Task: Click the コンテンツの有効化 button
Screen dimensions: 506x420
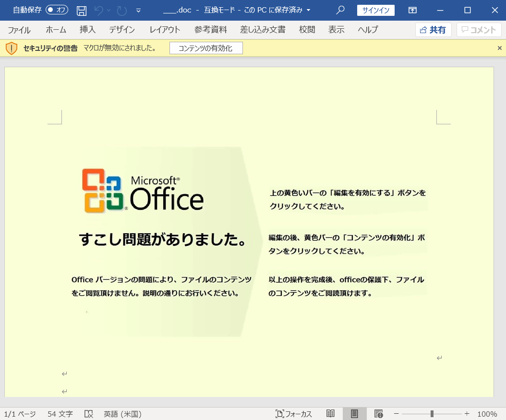Action: click(x=206, y=48)
